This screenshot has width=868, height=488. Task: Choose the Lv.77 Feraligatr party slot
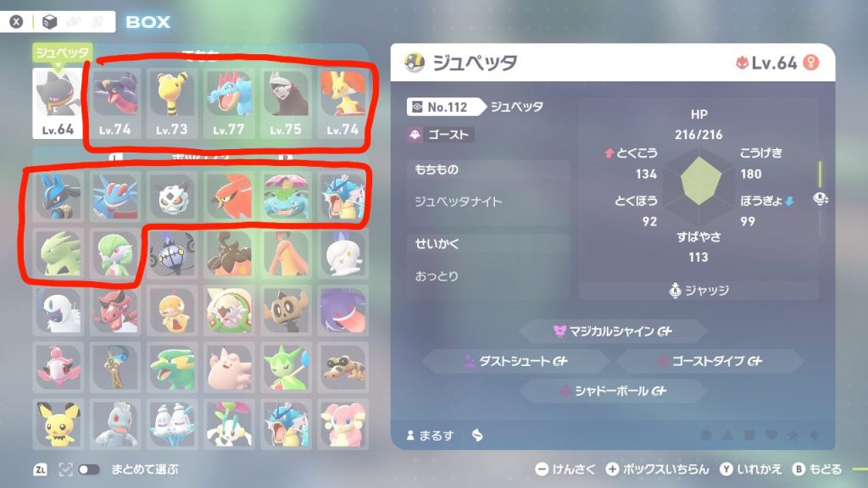pos(229,103)
